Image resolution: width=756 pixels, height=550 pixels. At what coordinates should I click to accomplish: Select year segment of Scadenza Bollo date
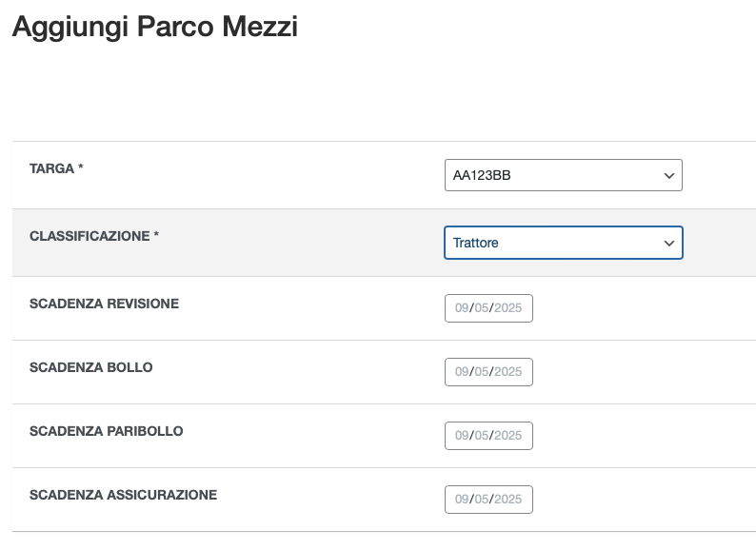507,372
